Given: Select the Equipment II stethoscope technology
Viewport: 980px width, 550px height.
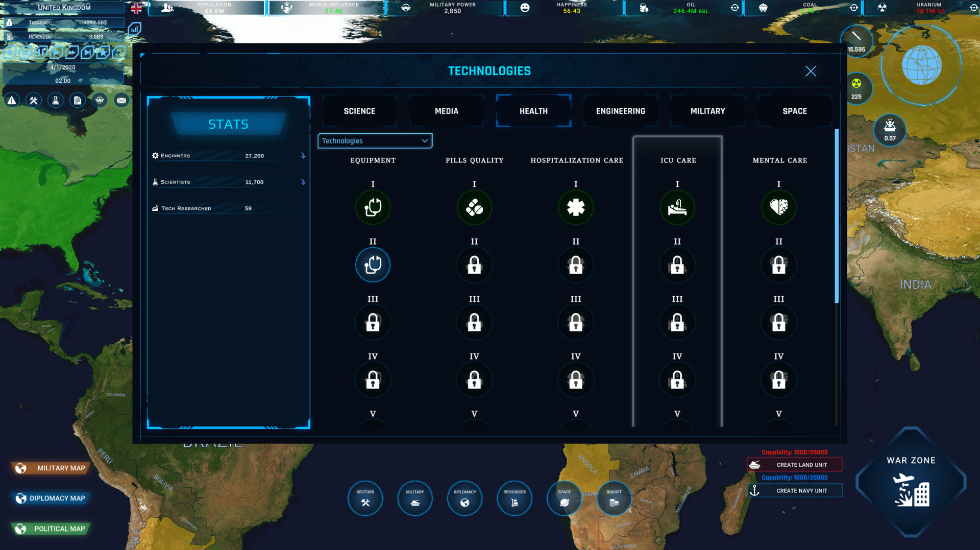Looking at the screenshot, I should [x=373, y=265].
